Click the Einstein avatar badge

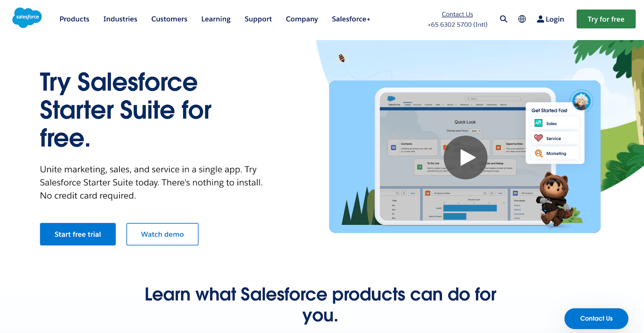point(581,101)
